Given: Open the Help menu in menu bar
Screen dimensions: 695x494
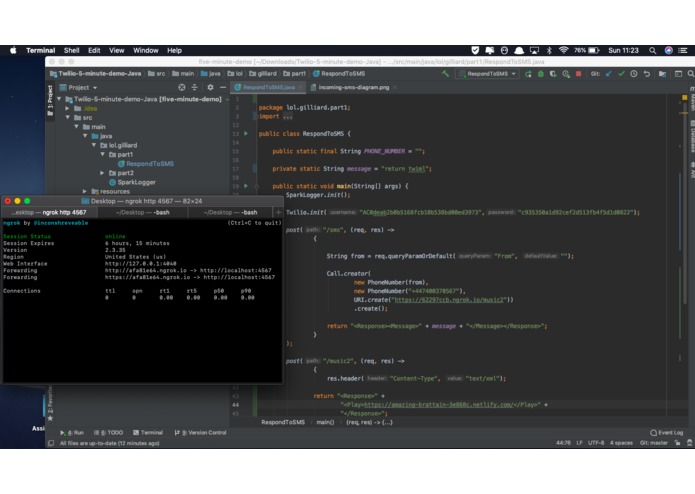Looking at the screenshot, I should click(x=174, y=51).
